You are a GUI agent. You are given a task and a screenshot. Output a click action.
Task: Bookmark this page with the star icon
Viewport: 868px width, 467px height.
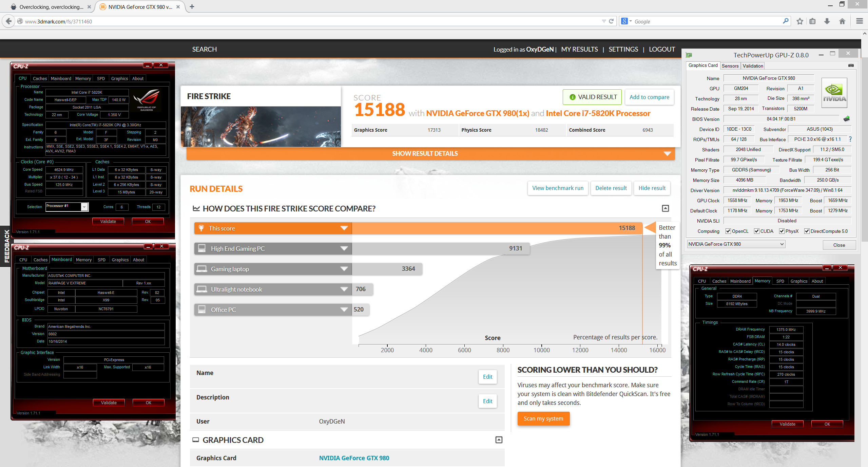coord(800,21)
